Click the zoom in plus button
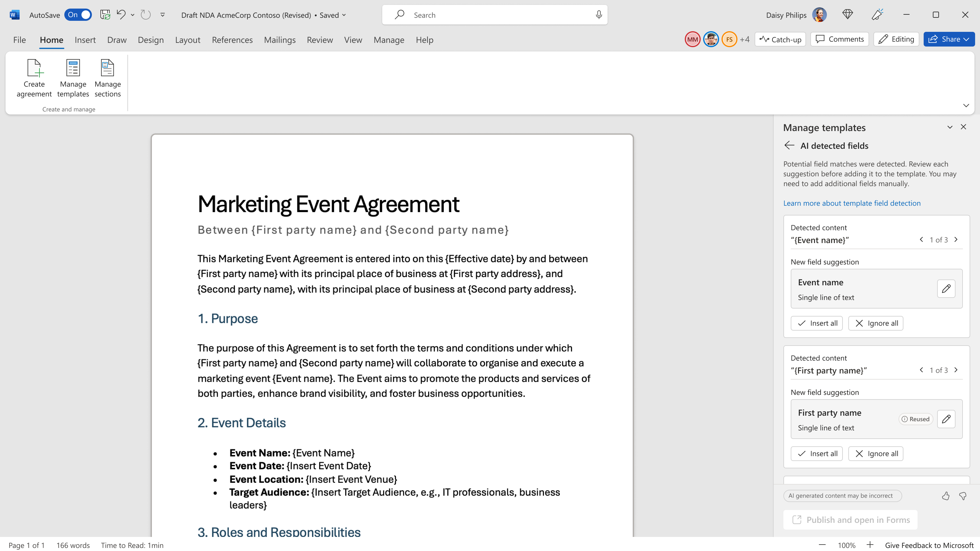980x551 pixels. pyautogui.click(x=870, y=545)
